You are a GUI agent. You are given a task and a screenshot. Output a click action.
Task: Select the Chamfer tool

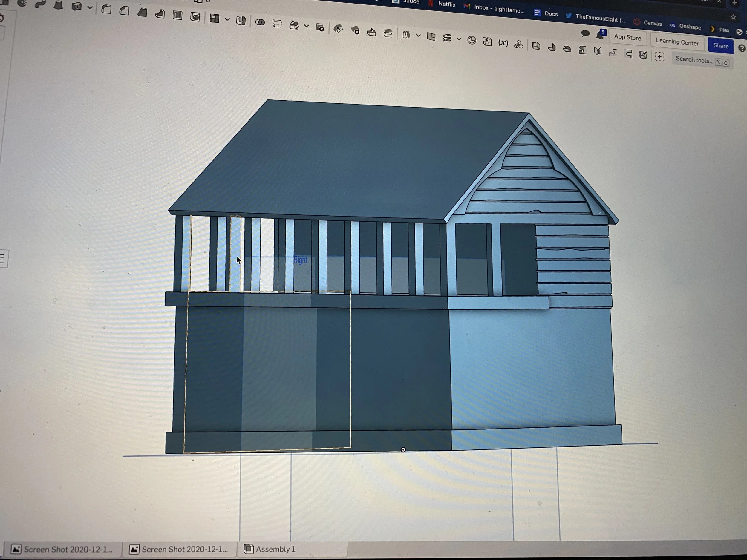[124, 10]
